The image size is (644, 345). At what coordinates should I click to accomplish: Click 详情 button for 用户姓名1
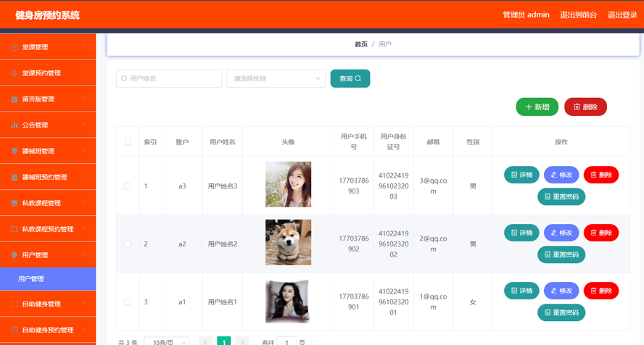pyautogui.click(x=521, y=291)
